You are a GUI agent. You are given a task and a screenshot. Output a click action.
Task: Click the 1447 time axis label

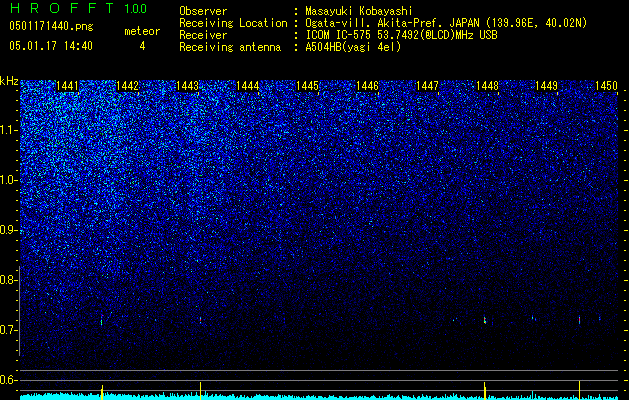coord(427,86)
